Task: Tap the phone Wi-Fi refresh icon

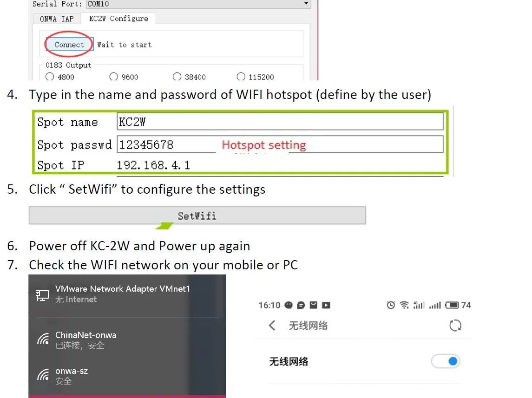Action: (x=455, y=326)
